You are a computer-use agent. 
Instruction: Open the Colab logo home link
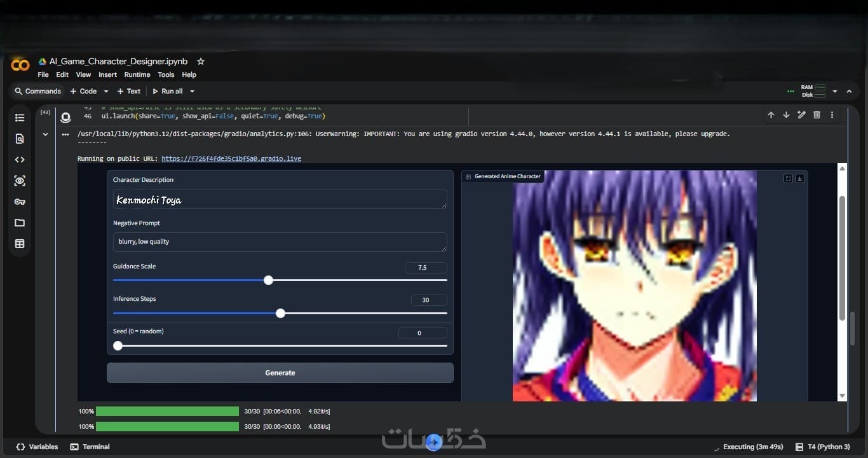click(x=20, y=65)
